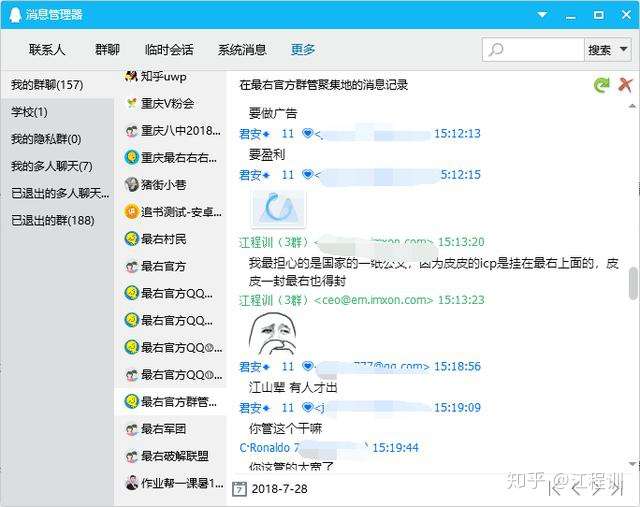Click the message 你管这个干嘛
This screenshot has width=640, height=507.
click(285, 428)
